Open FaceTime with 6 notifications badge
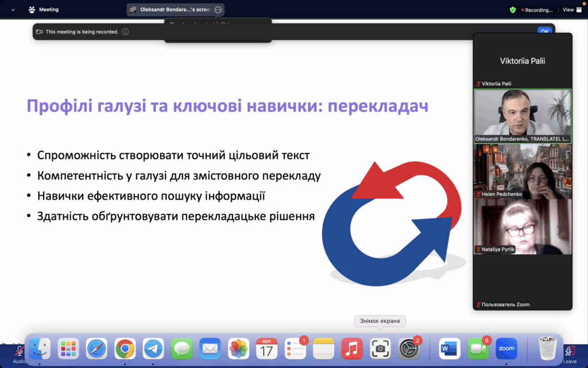 (478, 348)
